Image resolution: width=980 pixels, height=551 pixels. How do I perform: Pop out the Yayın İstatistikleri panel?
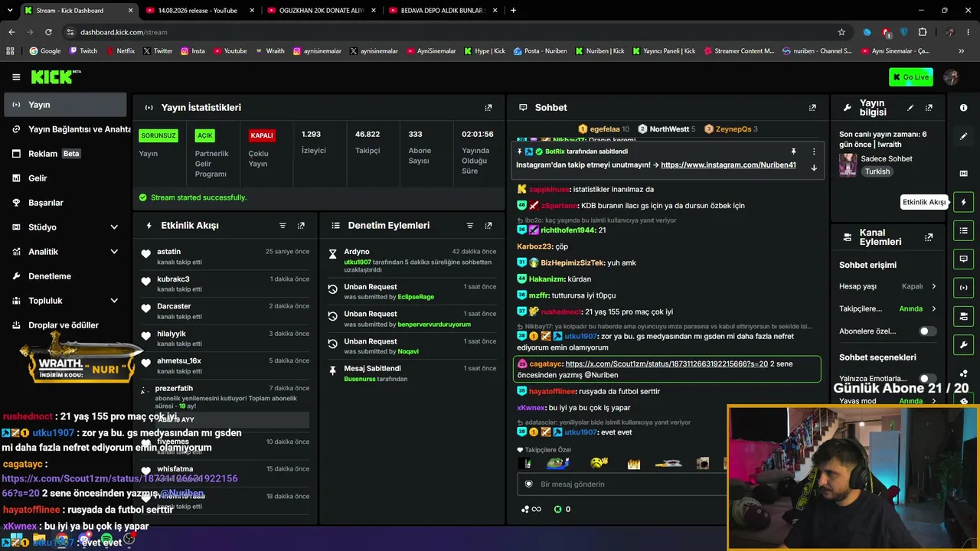click(x=488, y=108)
